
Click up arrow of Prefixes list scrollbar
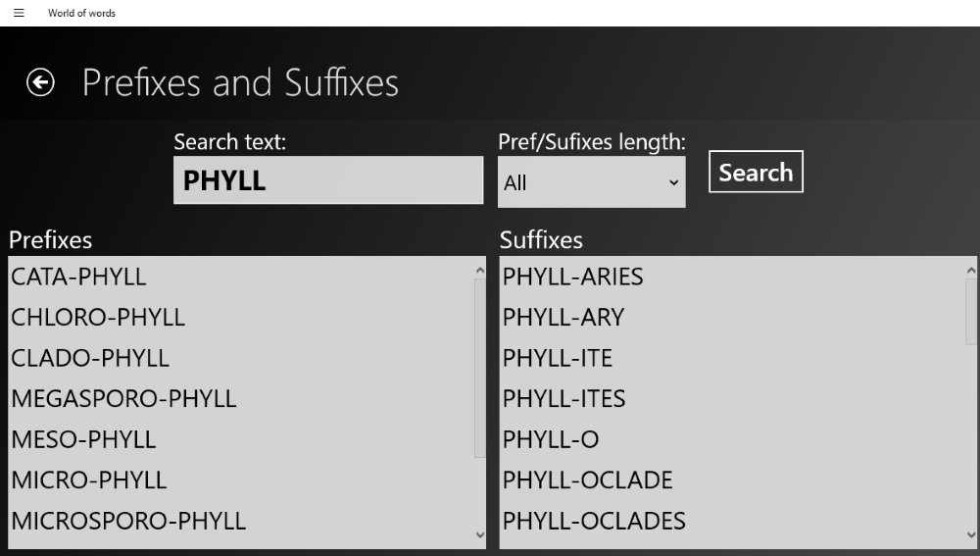(479, 271)
